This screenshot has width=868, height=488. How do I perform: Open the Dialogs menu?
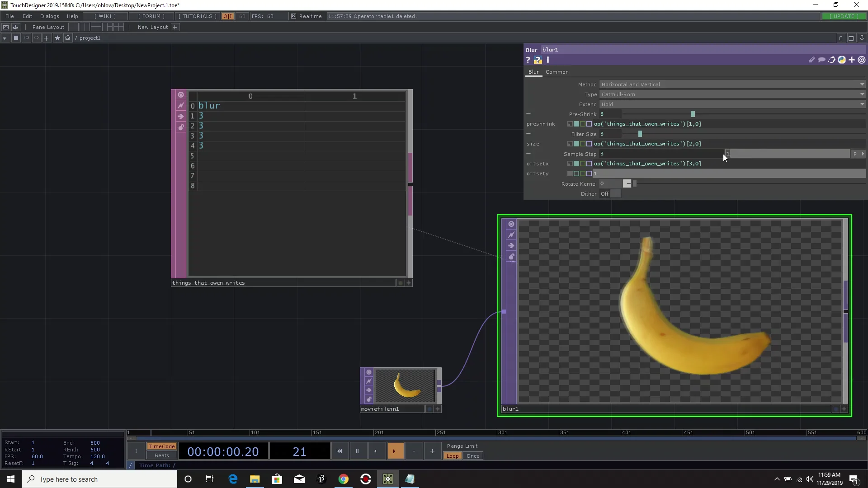(x=49, y=16)
